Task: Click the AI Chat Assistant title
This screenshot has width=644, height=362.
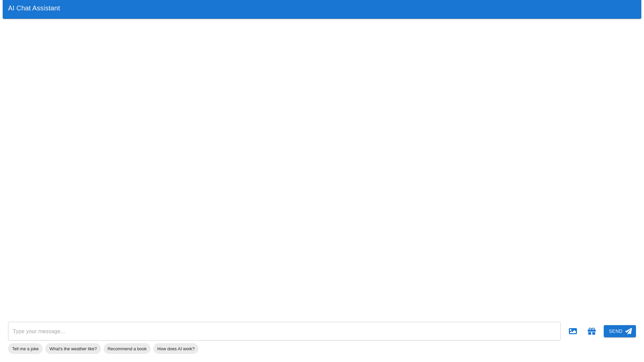Action: 34,8
